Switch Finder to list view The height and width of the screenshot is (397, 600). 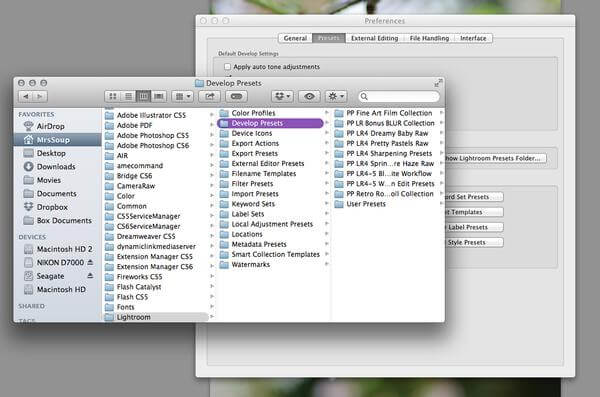point(129,96)
